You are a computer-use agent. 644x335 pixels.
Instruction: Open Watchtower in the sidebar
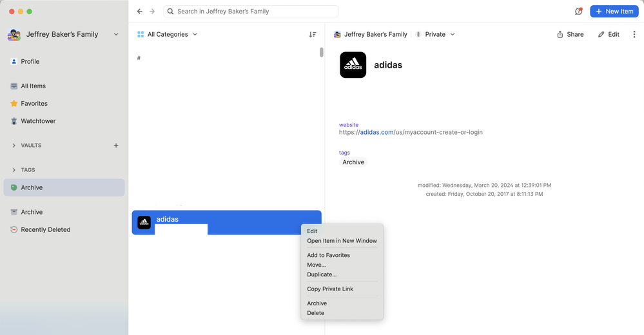pos(38,121)
